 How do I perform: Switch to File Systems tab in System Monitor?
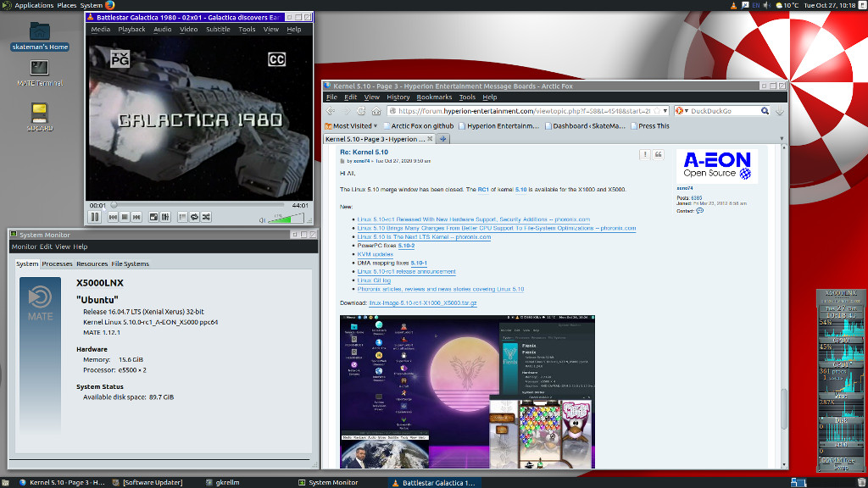[x=130, y=264]
